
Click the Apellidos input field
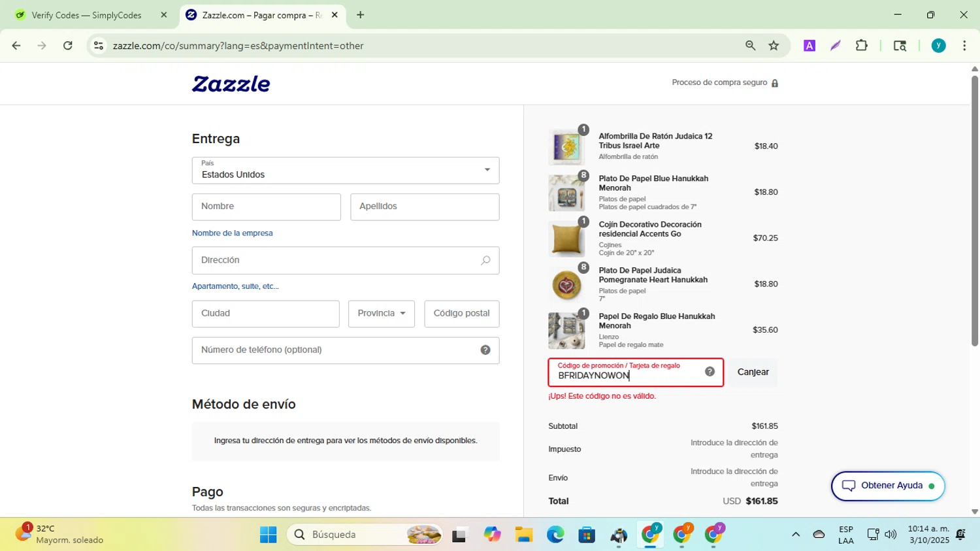(x=425, y=207)
